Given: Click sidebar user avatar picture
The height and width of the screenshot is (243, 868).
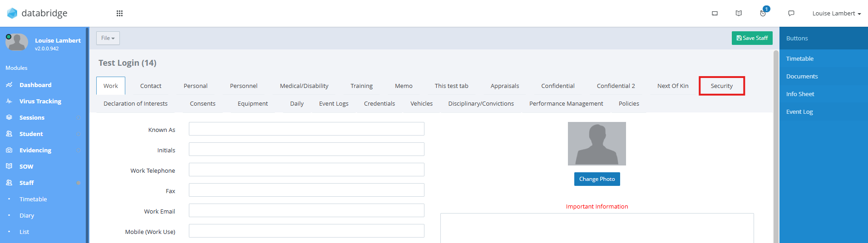Looking at the screenshot, I should (17, 42).
